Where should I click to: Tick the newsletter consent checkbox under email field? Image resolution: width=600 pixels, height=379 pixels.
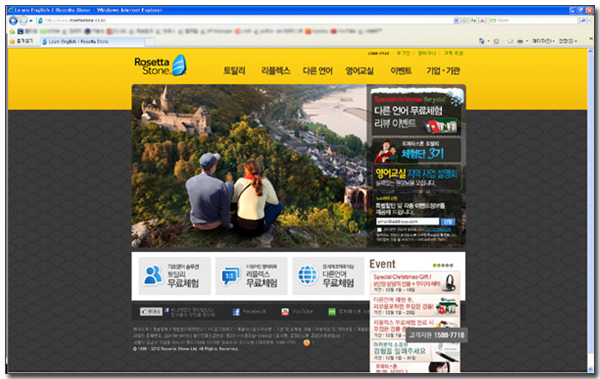click(x=379, y=230)
